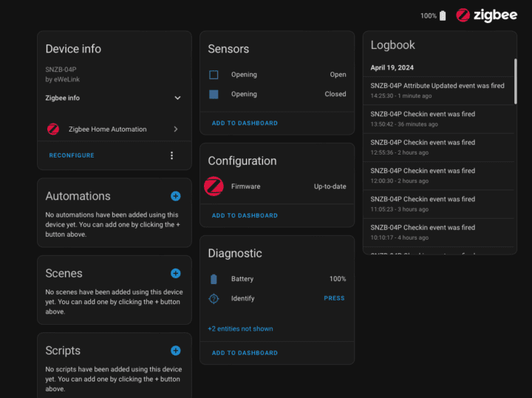
Task: Open the three-dot menu near Reconfigure
Action: (172, 155)
